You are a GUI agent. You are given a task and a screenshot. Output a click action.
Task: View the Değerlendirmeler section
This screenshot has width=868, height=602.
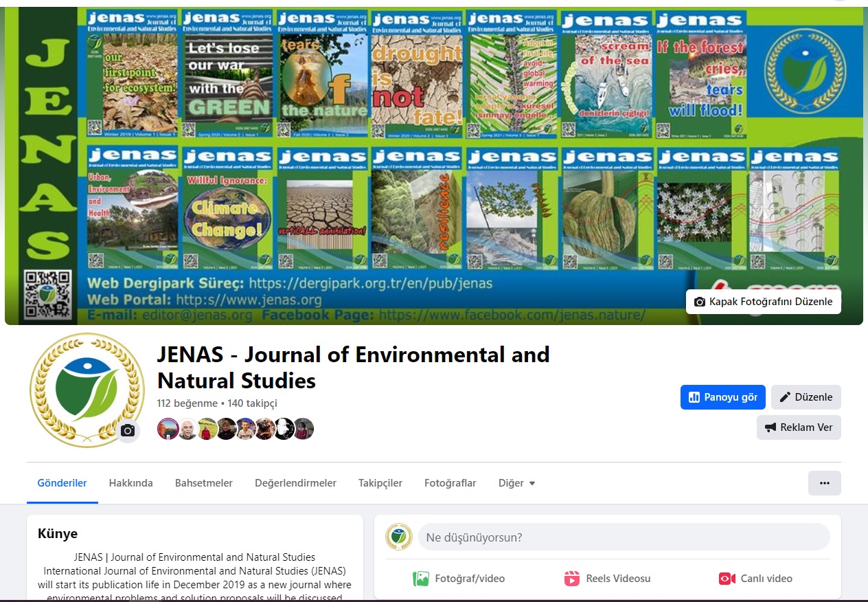(x=295, y=482)
